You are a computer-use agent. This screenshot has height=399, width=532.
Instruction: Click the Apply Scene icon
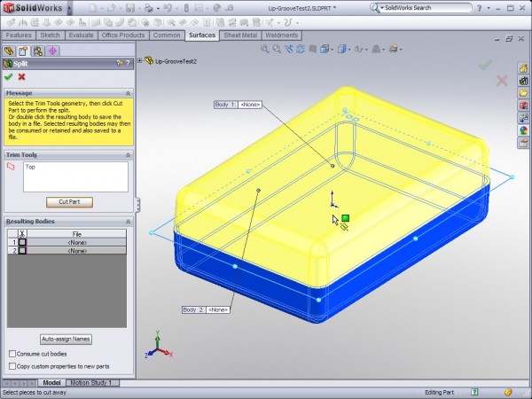click(x=376, y=49)
